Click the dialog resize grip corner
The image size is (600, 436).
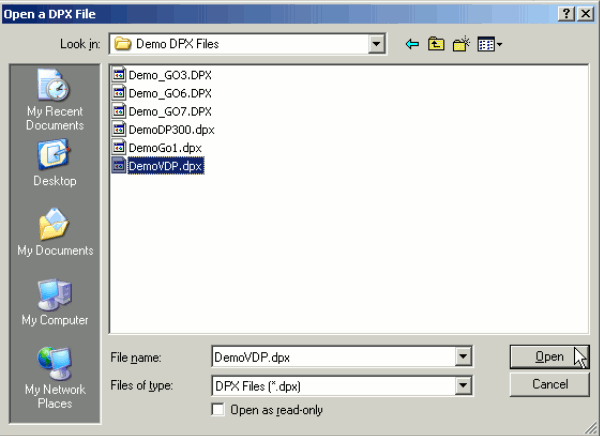tap(592, 427)
